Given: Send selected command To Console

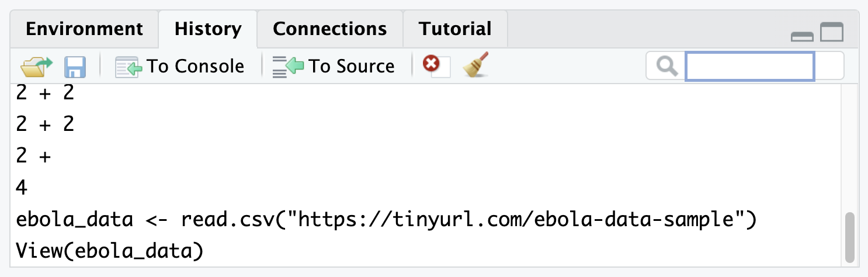Looking at the screenshot, I should click(x=180, y=66).
